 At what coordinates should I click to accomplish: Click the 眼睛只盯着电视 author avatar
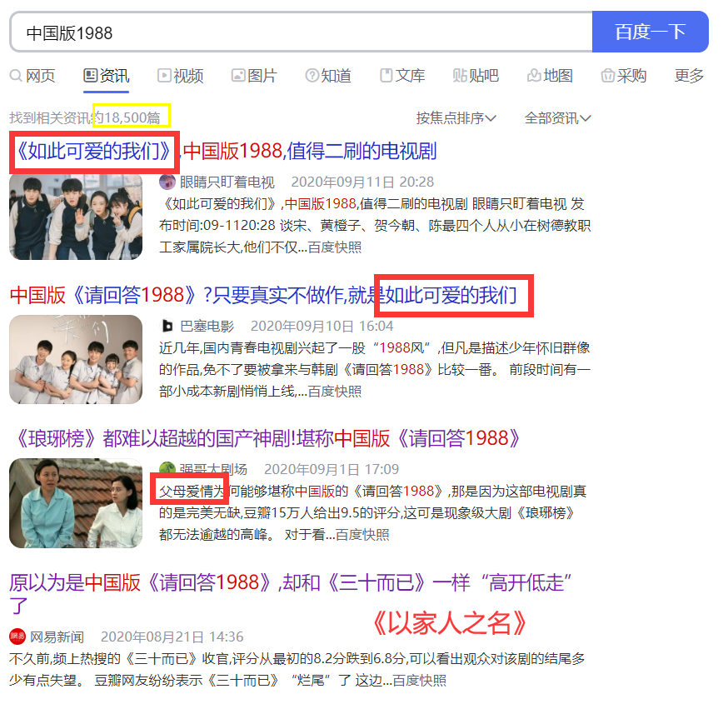pyautogui.click(x=167, y=182)
